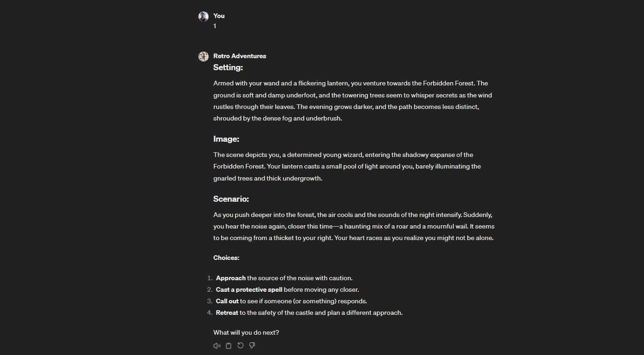Select choice one, Approach the noise
This screenshot has width=644, height=355.
(x=284, y=278)
